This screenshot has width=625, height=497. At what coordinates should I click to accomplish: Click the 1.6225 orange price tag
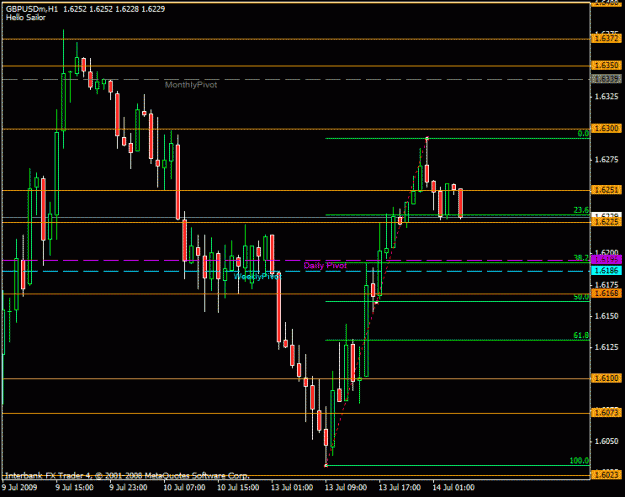click(x=606, y=222)
